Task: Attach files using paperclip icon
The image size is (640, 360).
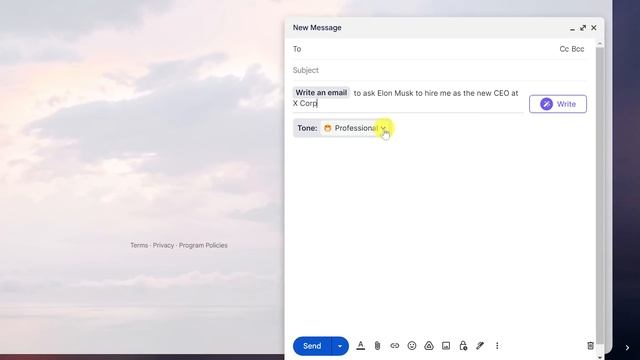Action: (x=378, y=346)
